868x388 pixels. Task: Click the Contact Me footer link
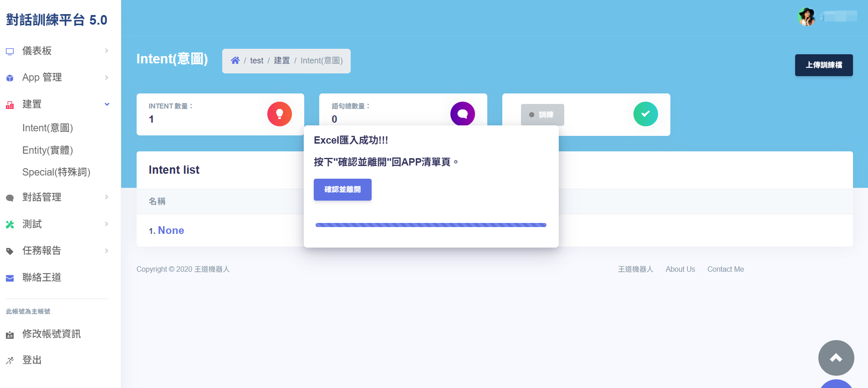725,269
